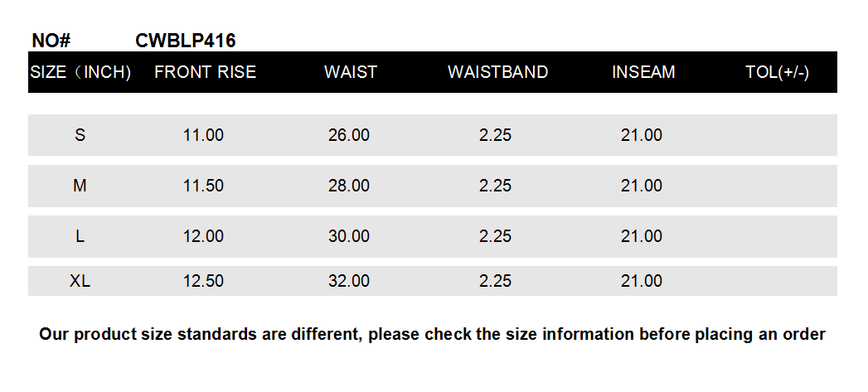Click the product size standards notice text
The width and height of the screenshot is (868, 392).
pyautogui.click(x=432, y=335)
